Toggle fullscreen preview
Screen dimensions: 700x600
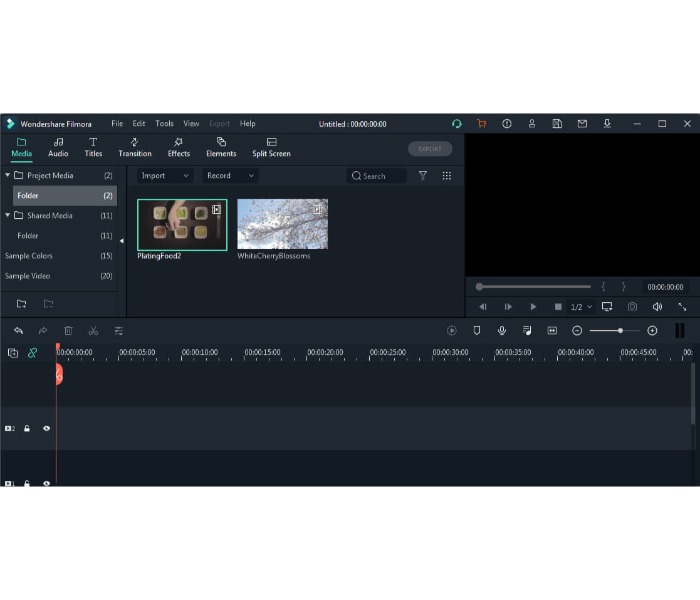click(682, 307)
